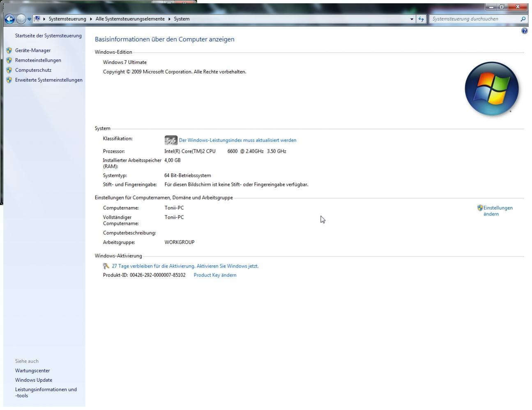Refresh the page with the refresh icon
The image size is (532, 410).
421,19
